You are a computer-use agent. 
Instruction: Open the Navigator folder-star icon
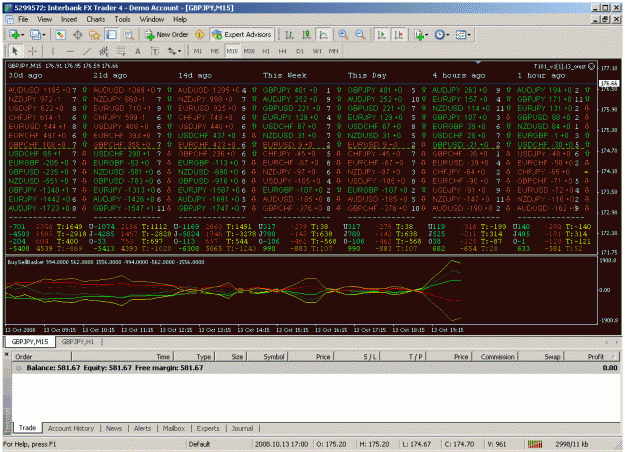(x=94, y=35)
